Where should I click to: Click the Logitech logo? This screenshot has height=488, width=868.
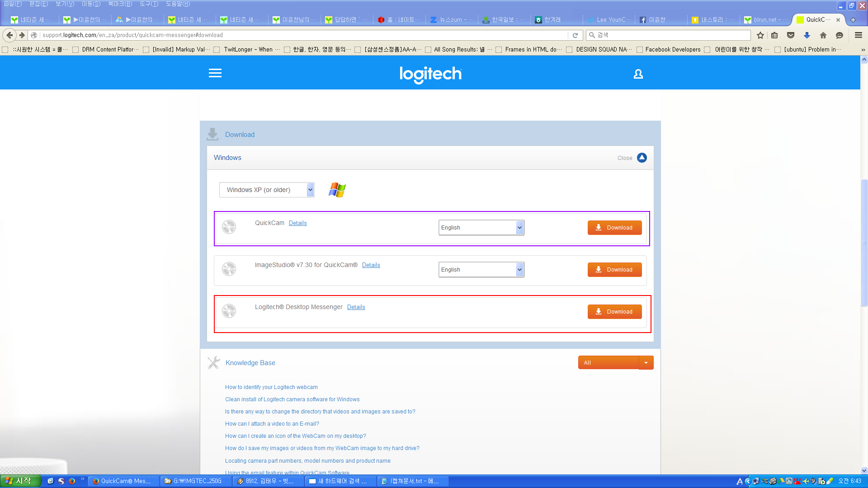pyautogui.click(x=430, y=75)
